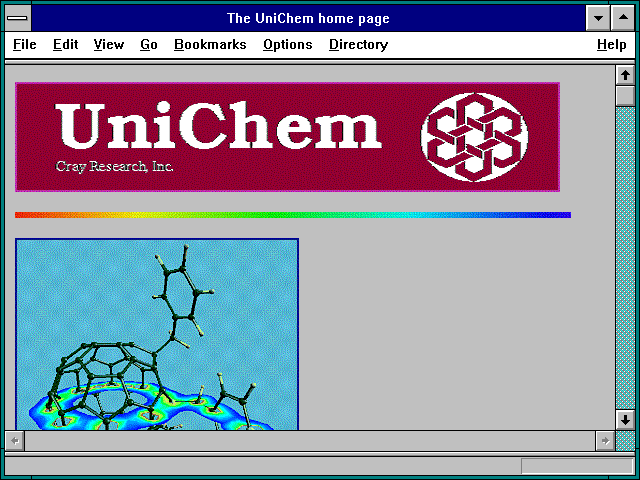The image size is (640, 480).
Task: Open the Go menu
Action: pyautogui.click(x=149, y=44)
